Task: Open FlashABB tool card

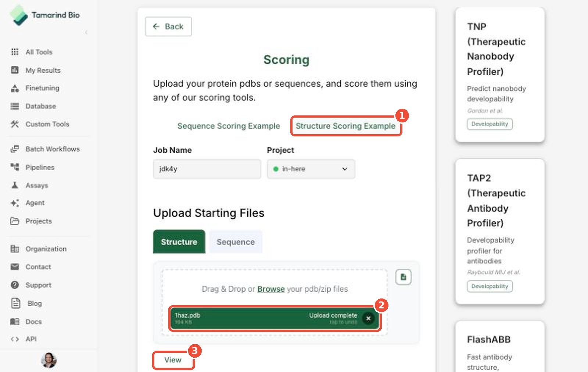Action: point(500,347)
